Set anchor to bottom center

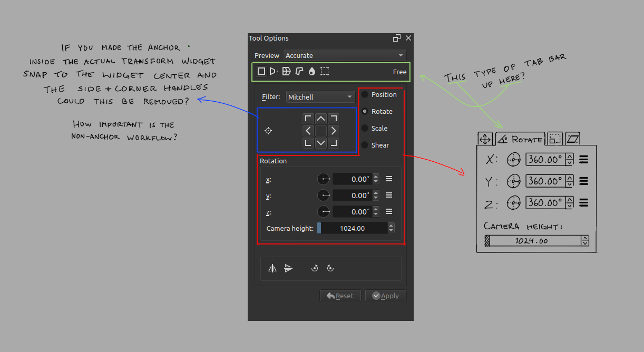(321, 143)
